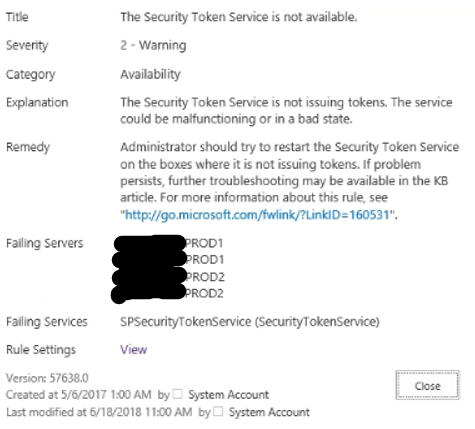Click the Remedy paragraph starting with 'Administrator should try'
The image size is (475, 429).
coord(290,181)
